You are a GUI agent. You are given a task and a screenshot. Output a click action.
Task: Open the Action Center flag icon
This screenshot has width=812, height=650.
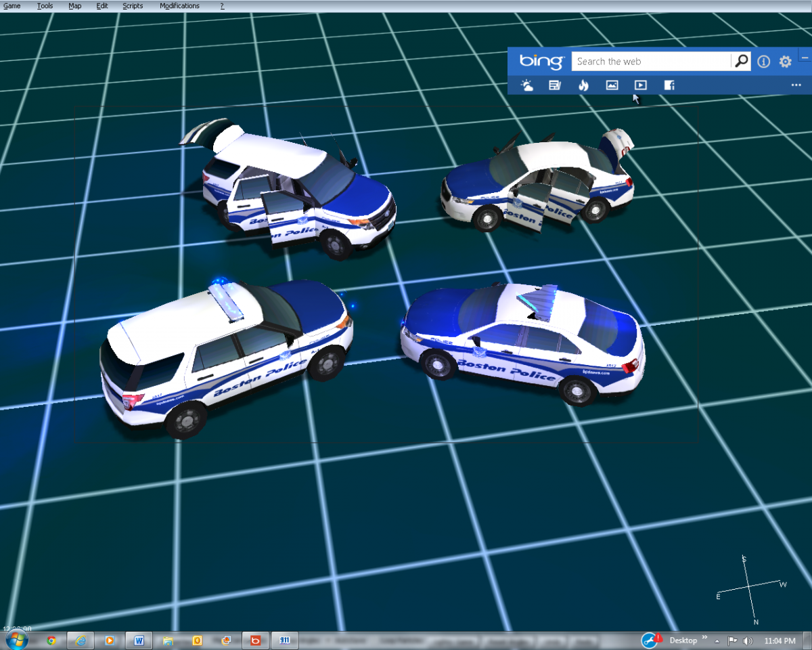[733, 641]
